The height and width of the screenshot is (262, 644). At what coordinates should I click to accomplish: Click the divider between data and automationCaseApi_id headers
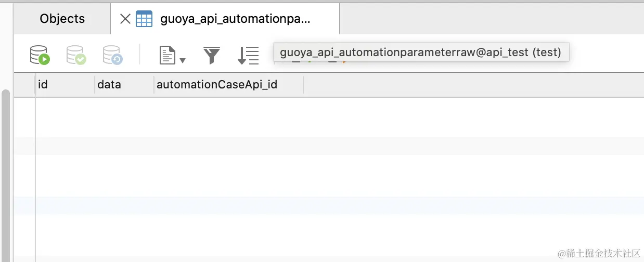(154, 84)
